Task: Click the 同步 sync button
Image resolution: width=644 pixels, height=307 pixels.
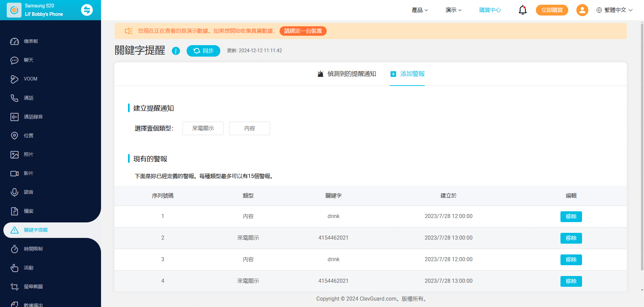Action: tap(203, 51)
